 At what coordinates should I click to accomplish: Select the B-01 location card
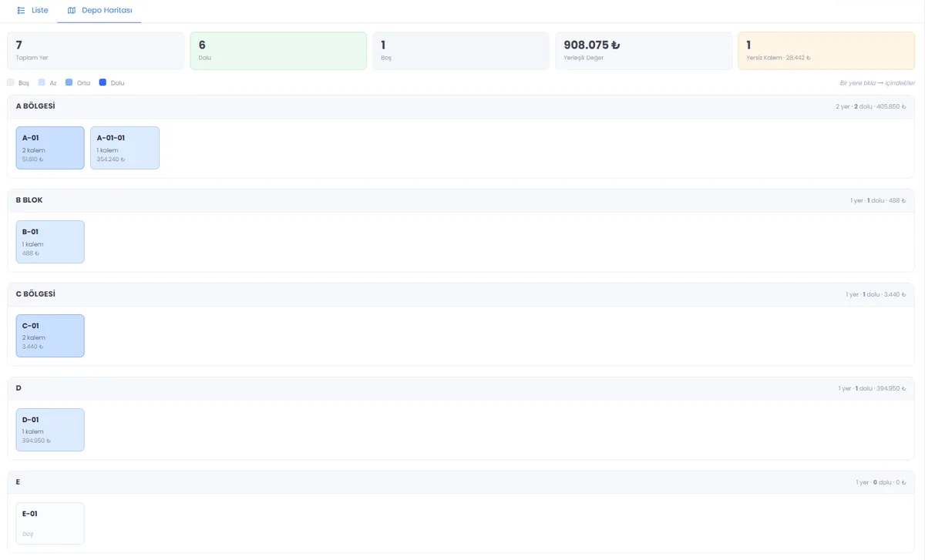coord(50,242)
